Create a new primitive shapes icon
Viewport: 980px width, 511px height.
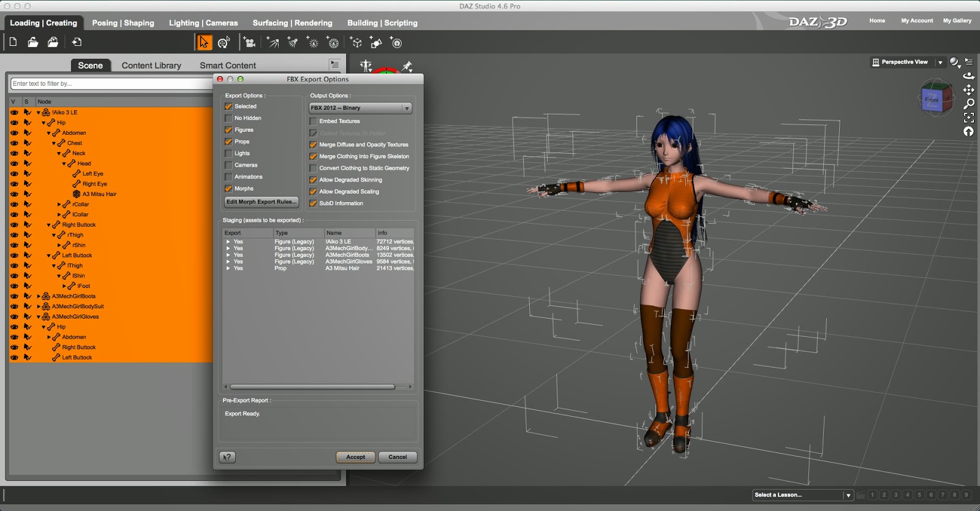(376, 42)
